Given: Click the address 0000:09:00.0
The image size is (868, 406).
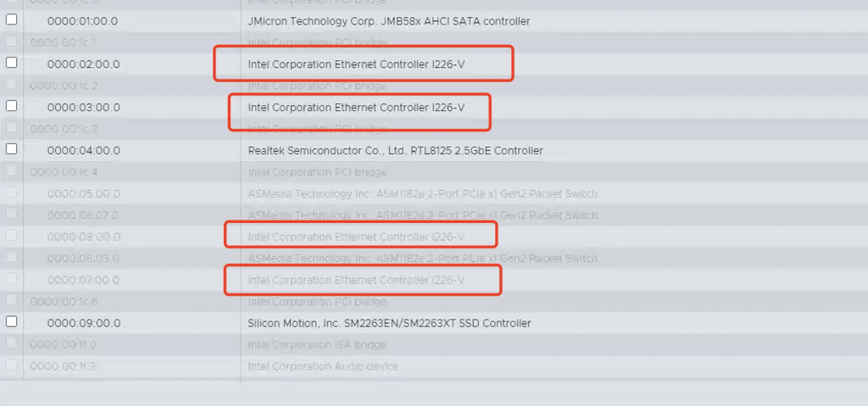Looking at the screenshot, I should point(83,323).
